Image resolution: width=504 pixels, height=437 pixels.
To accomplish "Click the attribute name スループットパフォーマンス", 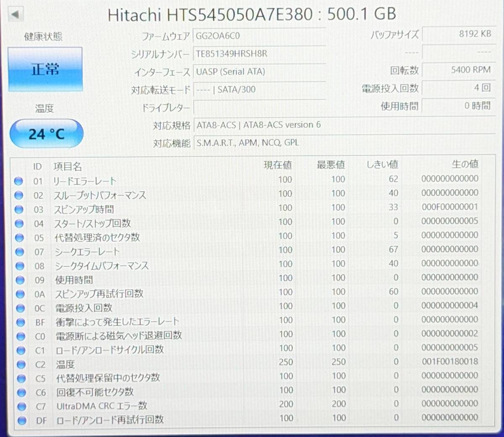I will point(100,195).
